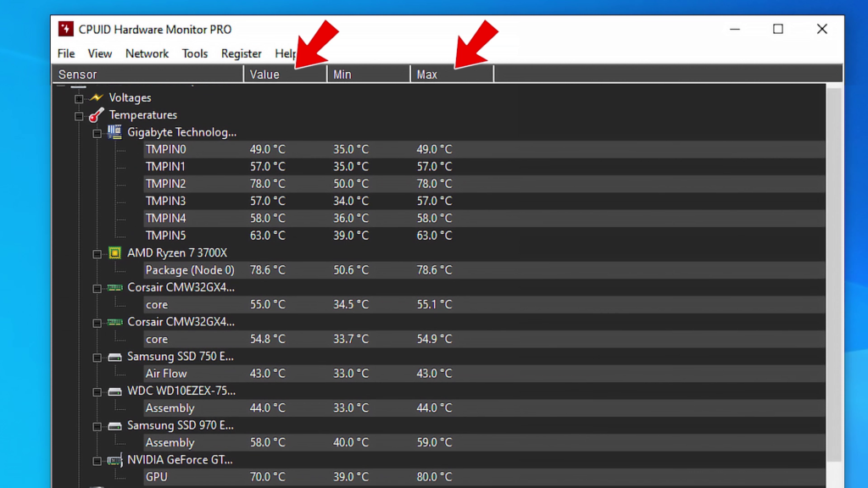Click the NVIDIA GeForce graphics card icon
The image size is (868, 488).
click(114, 460)
